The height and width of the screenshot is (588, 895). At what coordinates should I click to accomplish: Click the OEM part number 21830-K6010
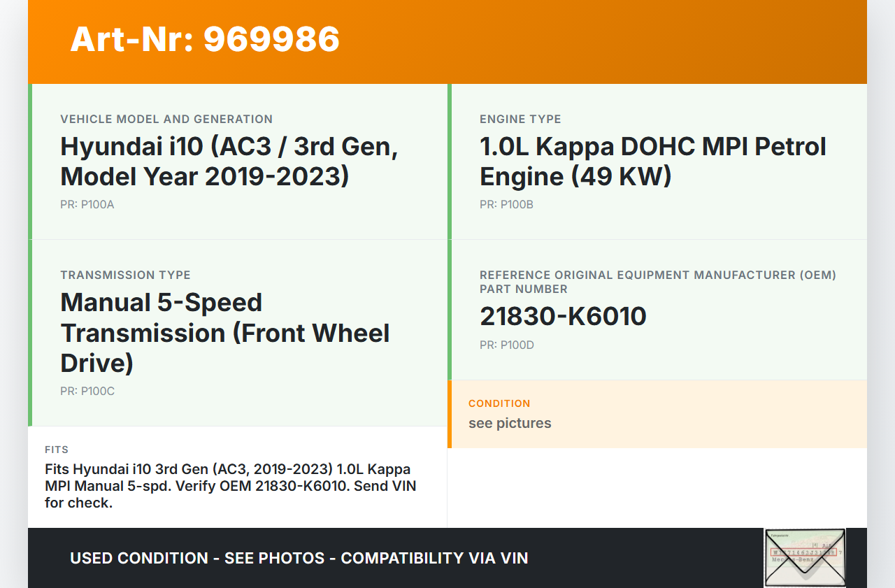(563, 317)
